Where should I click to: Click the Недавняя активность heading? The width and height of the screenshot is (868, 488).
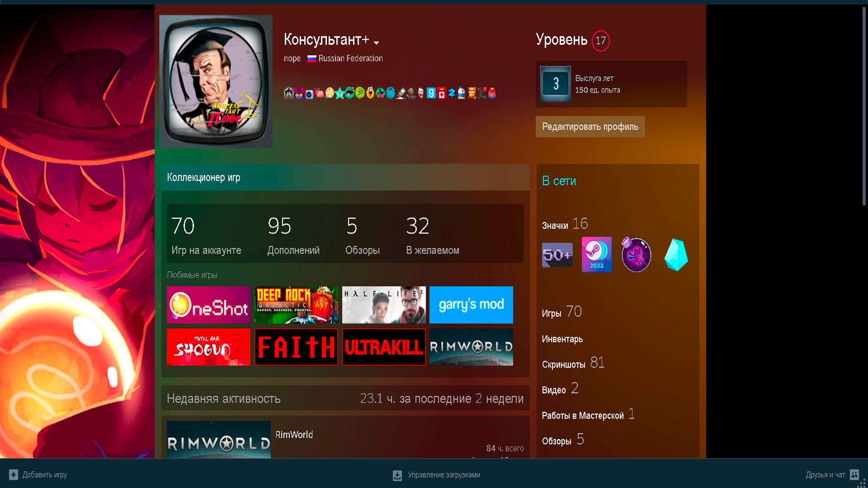[x=224, y=399]
